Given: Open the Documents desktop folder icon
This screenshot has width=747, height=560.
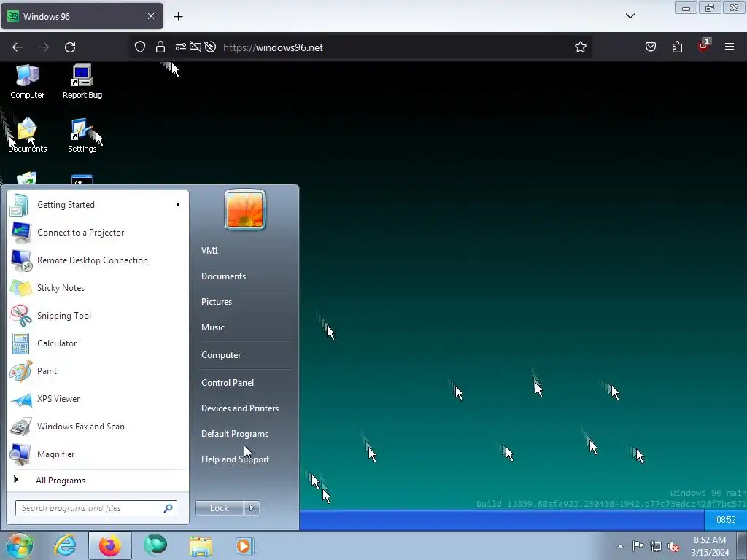Looking at the screenshot, I should point(27,135).
